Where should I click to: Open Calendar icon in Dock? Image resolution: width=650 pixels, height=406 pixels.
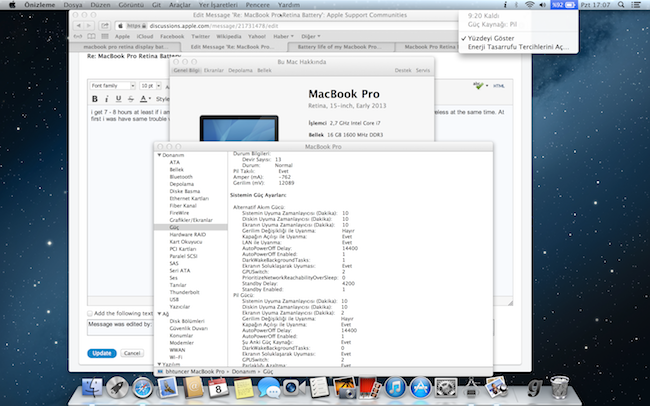point(218,387)
